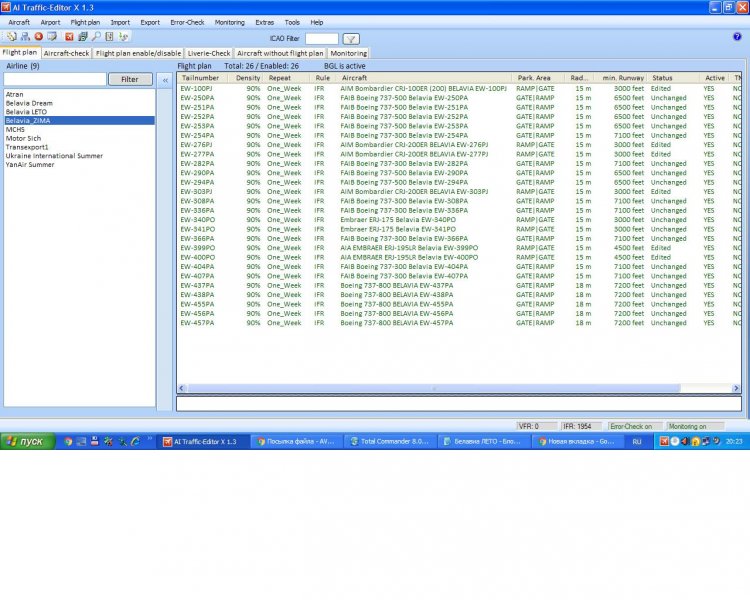Click the last green arrows toolbar icon

coord(123,36)
